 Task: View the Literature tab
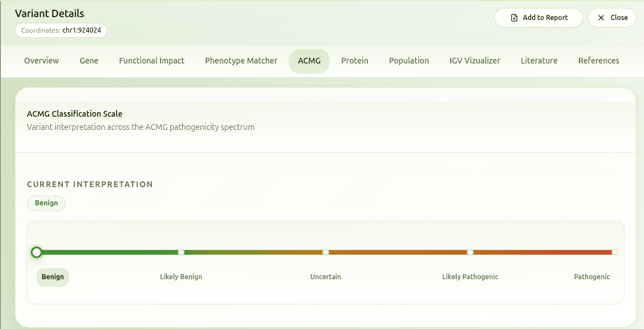coord(539,61)
